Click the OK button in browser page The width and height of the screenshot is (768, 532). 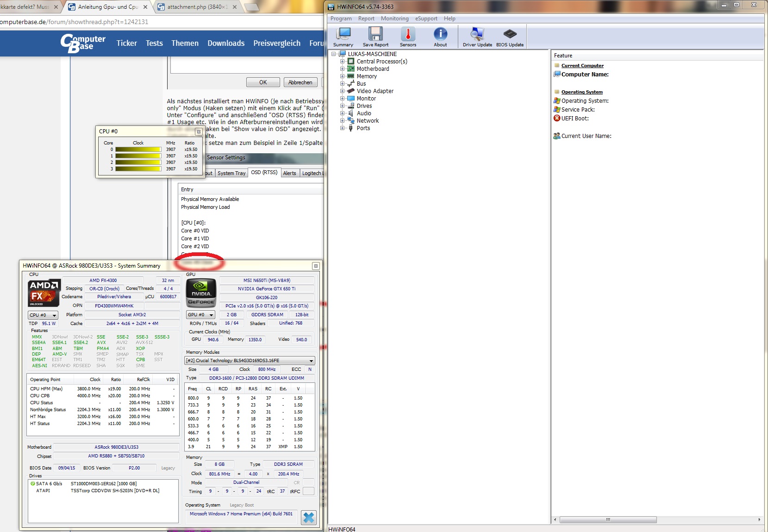[263, 82]
